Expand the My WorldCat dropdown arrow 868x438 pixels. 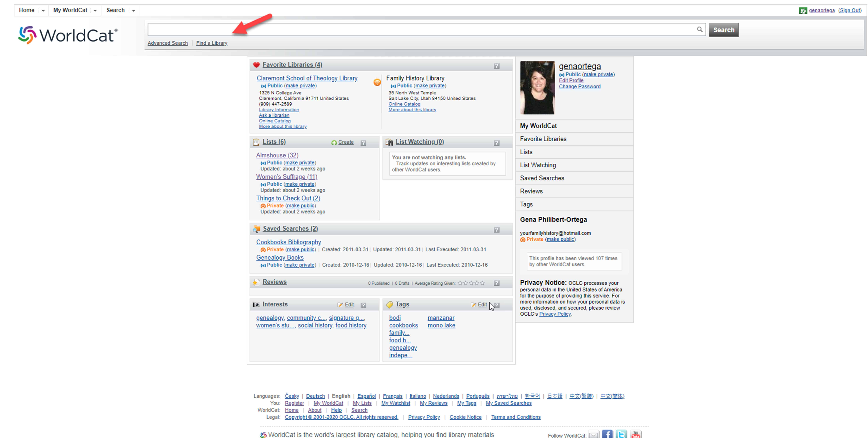[x=95, y=10]
